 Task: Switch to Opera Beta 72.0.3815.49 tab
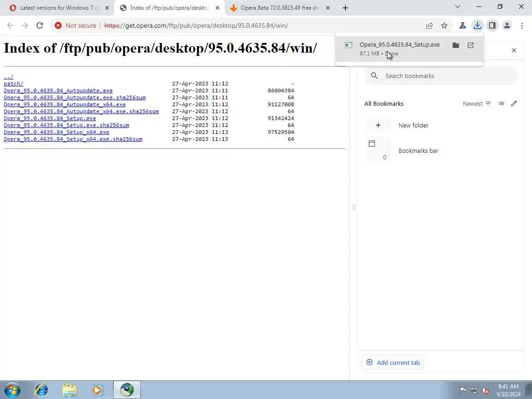coord(279,8)
